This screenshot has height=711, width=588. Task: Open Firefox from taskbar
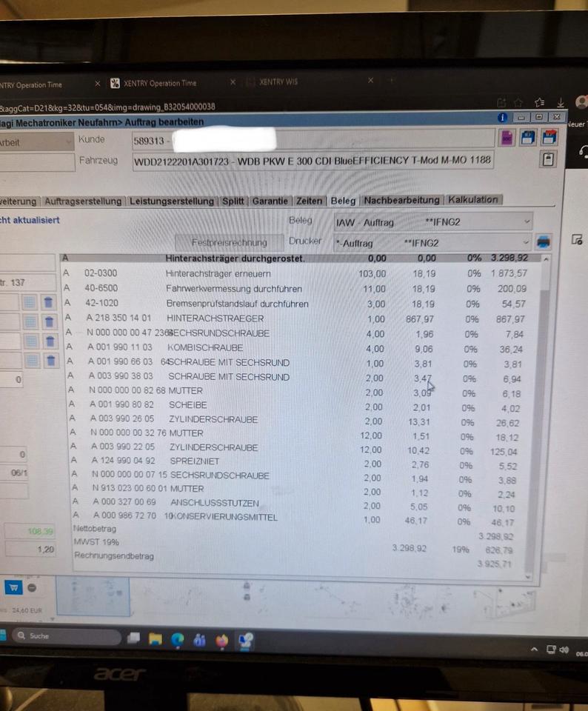pyautogui.click(x=221, y=641)
